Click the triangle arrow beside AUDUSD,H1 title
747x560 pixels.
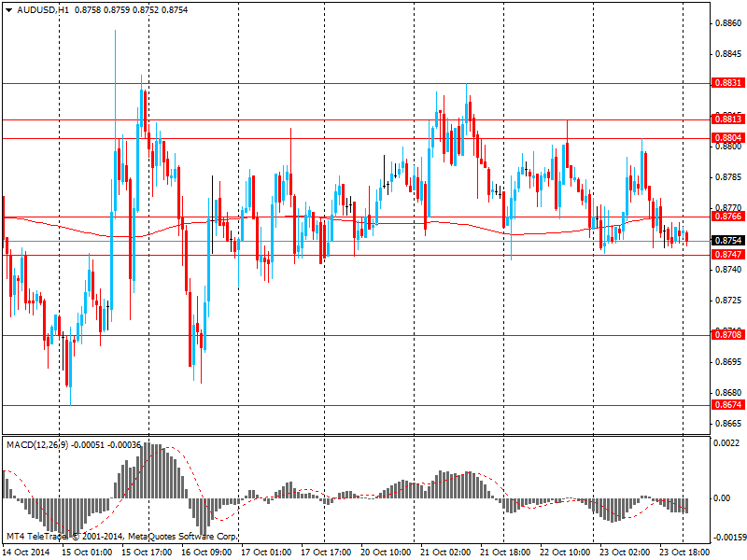[8, 9]
